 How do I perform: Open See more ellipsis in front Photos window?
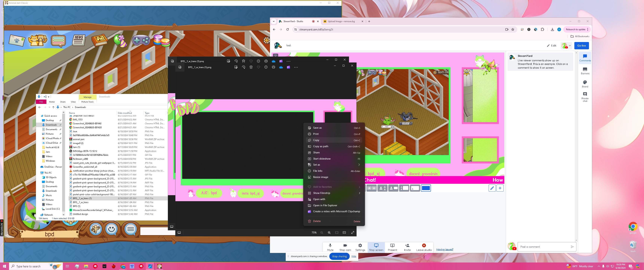(296, 67)
